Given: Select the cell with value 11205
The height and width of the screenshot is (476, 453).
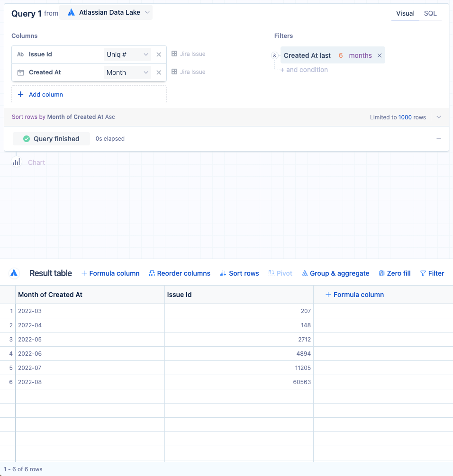Looking at the screenshot, I should point(239,368).
